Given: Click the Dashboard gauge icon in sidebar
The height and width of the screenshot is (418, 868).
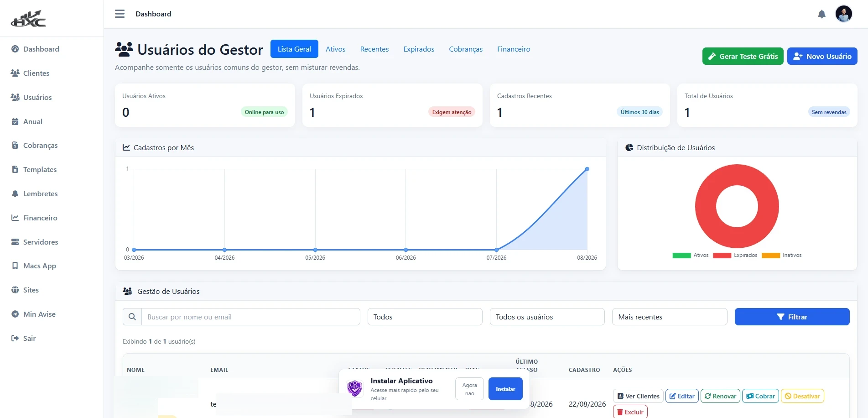Looking at the screenshot, I should point(15,49).
